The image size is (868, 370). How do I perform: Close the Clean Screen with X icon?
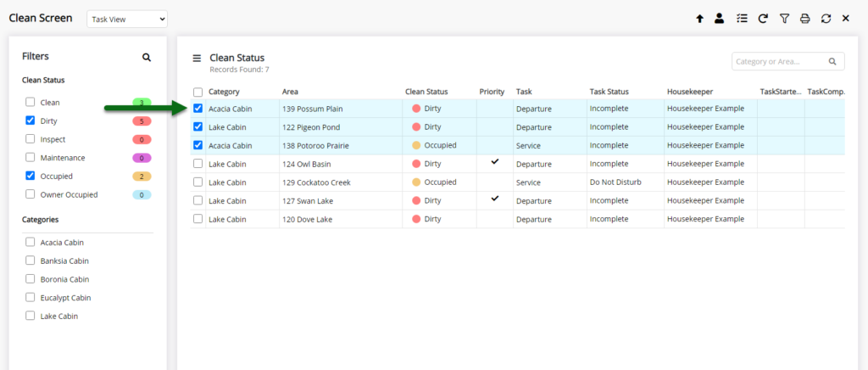click(x=846, y=19)
